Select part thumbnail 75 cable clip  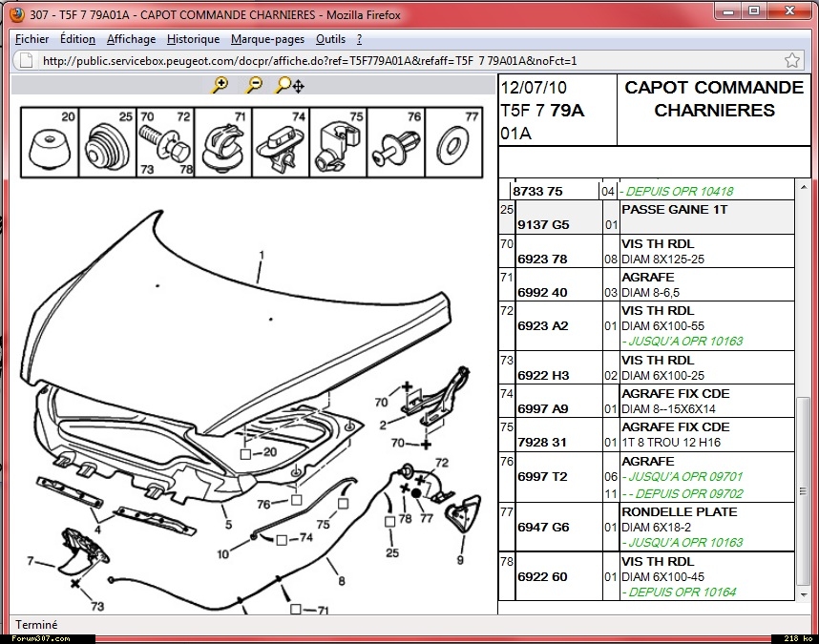tap(339, 142)
